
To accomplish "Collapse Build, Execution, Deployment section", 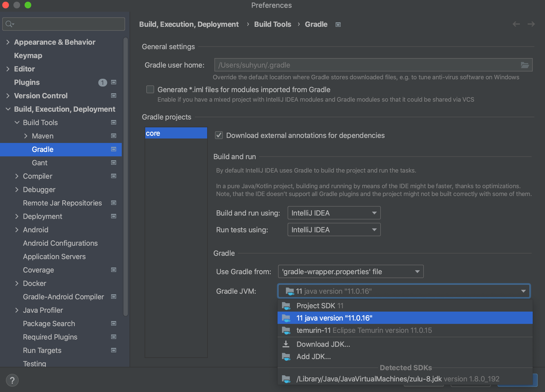I will (x=8, y=109).
